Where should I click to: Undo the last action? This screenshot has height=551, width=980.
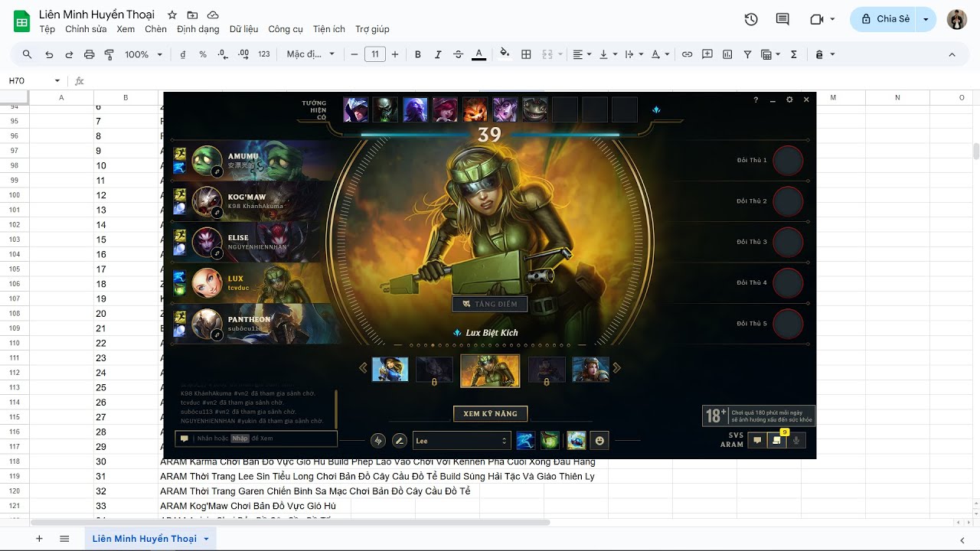(49, 54)
